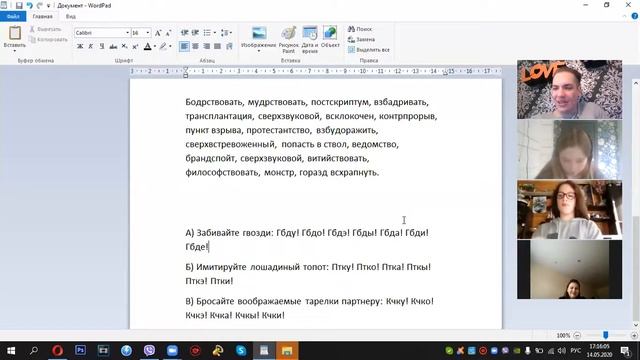Open WordPad Help question mark icon
Screen dimensions: 640x360
[x=635, y=16]
